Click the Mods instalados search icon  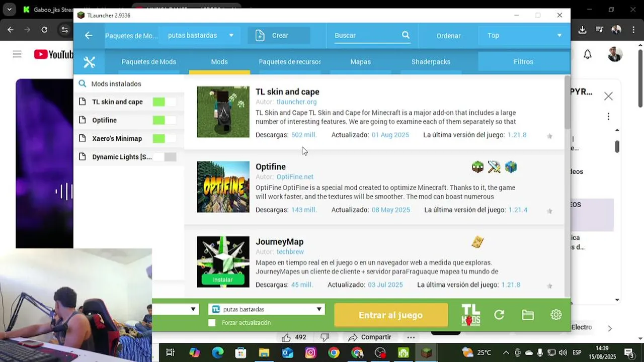83,84
